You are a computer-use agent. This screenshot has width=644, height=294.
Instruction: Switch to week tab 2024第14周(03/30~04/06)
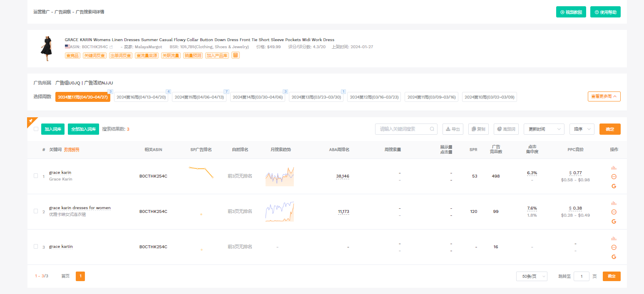coord(258,97)
